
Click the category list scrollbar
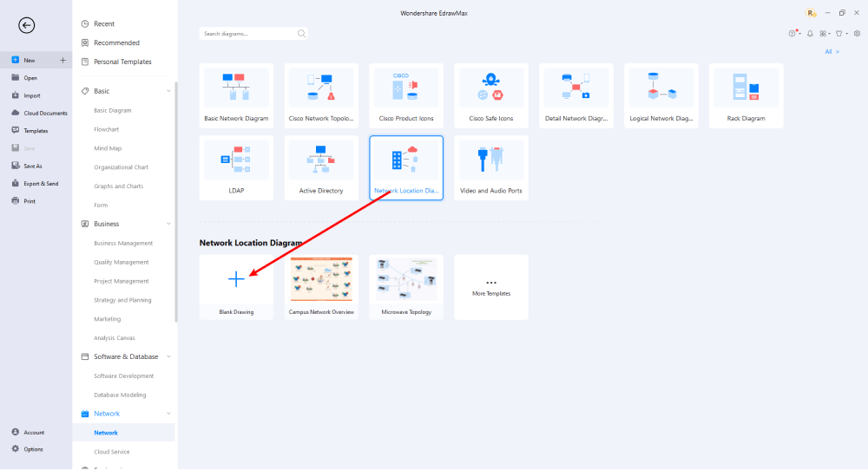176,202
